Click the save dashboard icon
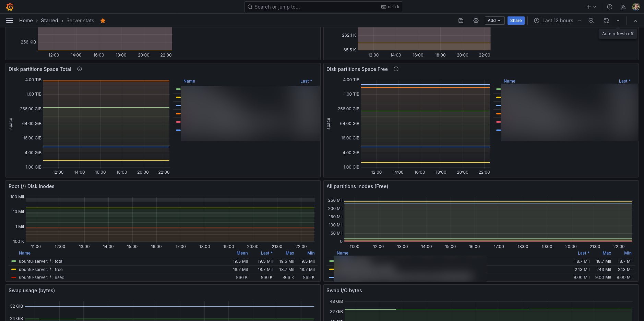Image resolution: width=644 pixels, height=321 pixels. pyautogui.click(x=461, y=21)
